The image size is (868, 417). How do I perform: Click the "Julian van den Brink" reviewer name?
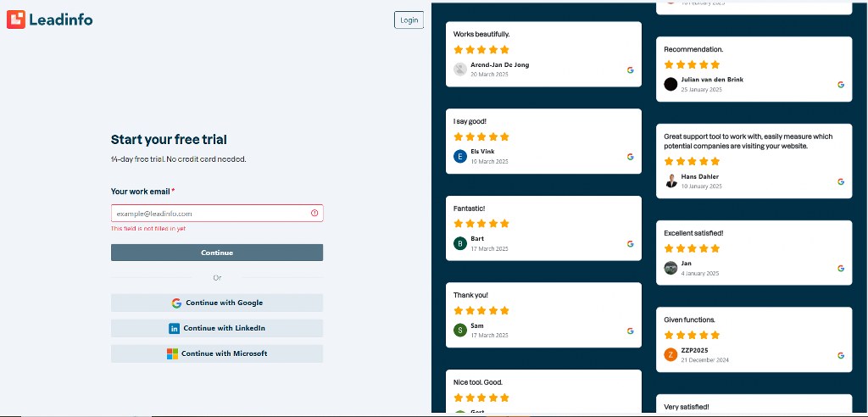pos(712,79)
